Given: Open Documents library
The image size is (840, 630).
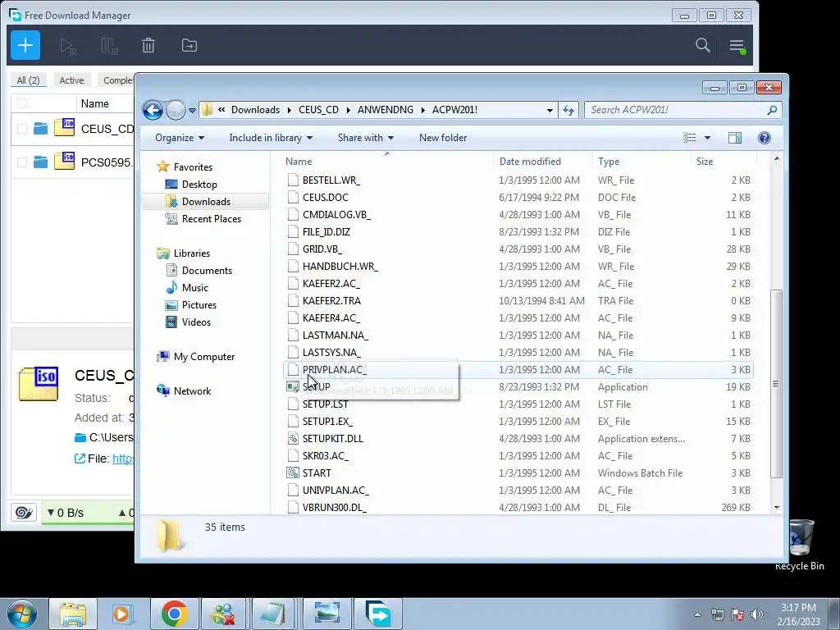Looking at the screenshot, I should coord(207,271).
